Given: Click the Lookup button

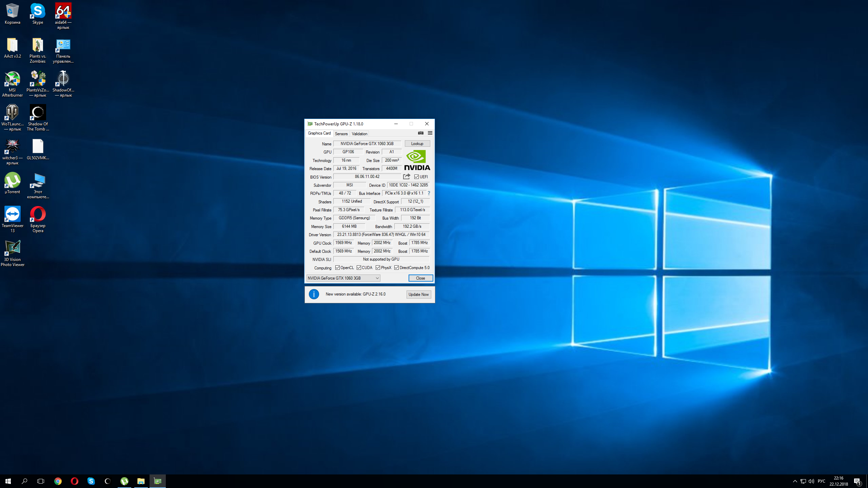Looking at the screenshot, I should 417,144.
